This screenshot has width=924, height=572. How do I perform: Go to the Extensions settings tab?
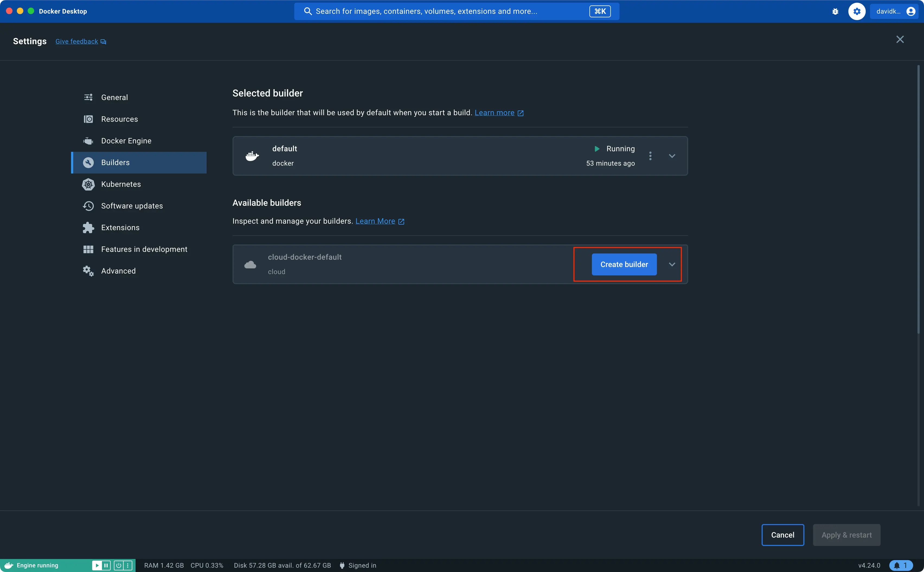(x=120, y=228)
